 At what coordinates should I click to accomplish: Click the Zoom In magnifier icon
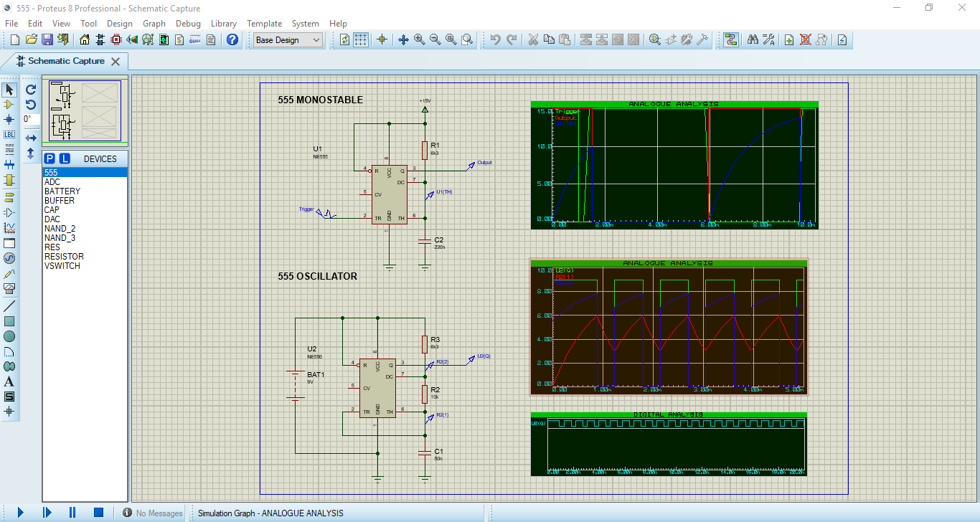pyautogui.click(x=419, y=40)
